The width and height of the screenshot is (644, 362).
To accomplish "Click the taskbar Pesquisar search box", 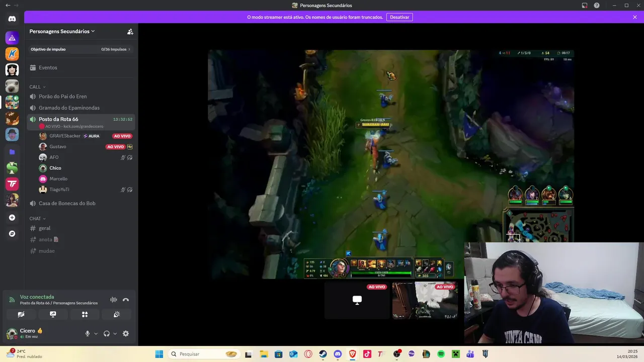I will tap(203, 354).
